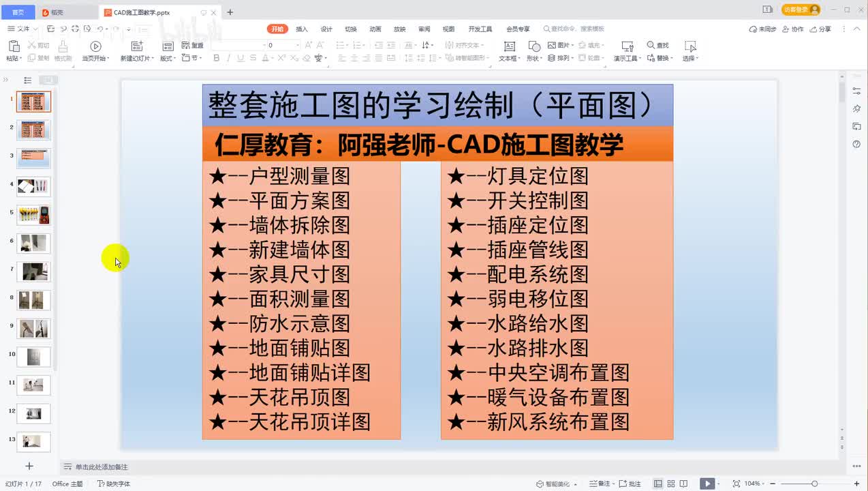Click the slideshow play button in status bar
The image size is (868, 491).
(x=707, y=483)
